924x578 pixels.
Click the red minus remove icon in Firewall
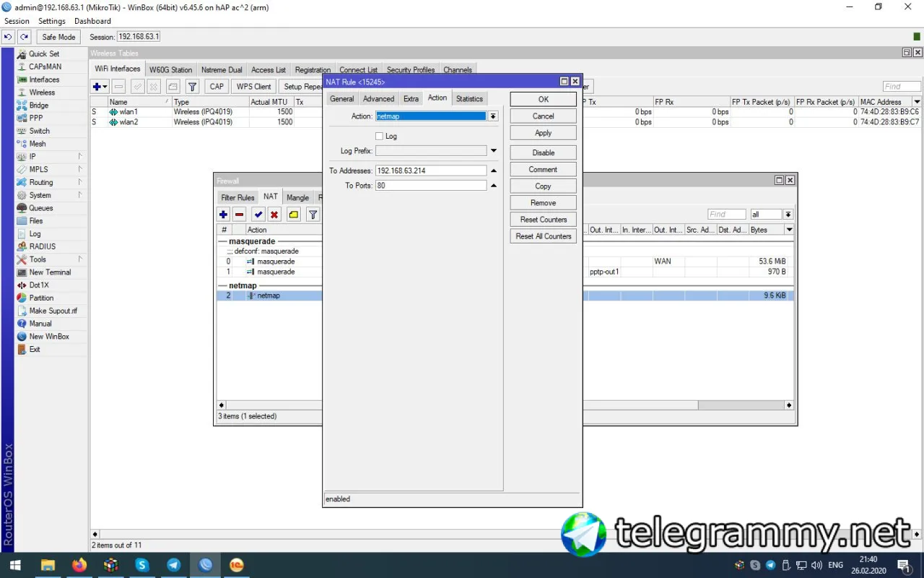[x=240, y=215]
